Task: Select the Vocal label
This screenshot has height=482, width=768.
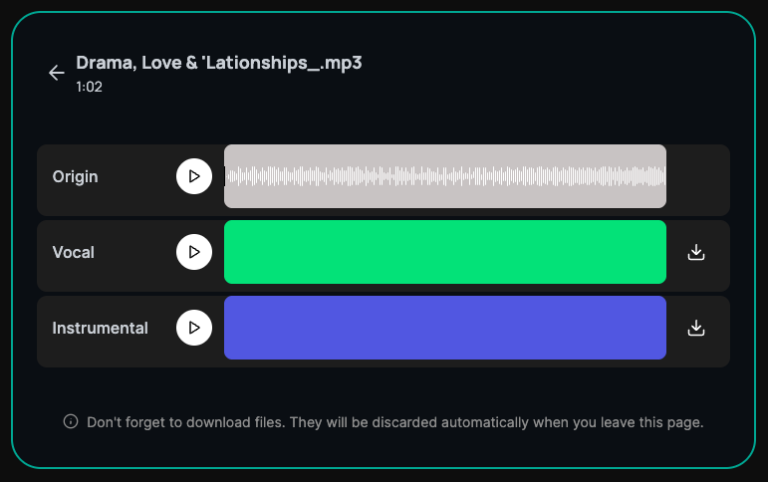Action: (73, 253)
